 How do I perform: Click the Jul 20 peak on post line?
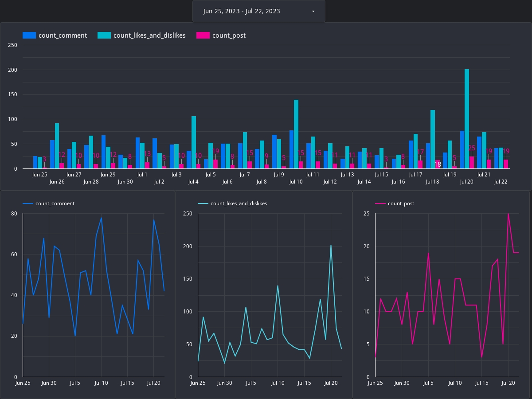point(508,214)
